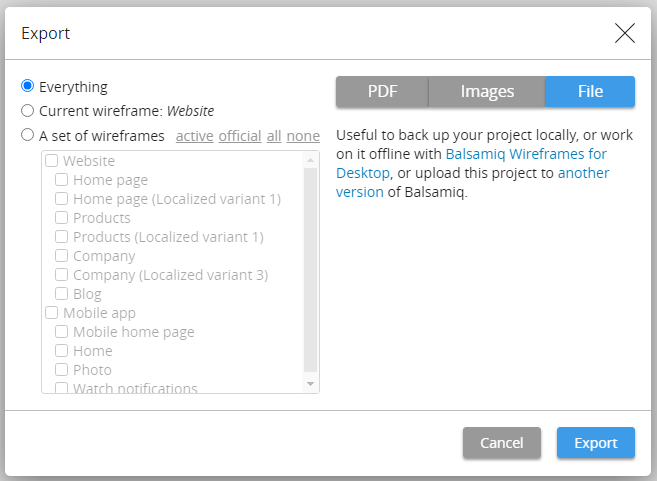This screenshot has height=481, width=657.
Task: Enable the Mobile app group checkbox
Action: [52, 313]
